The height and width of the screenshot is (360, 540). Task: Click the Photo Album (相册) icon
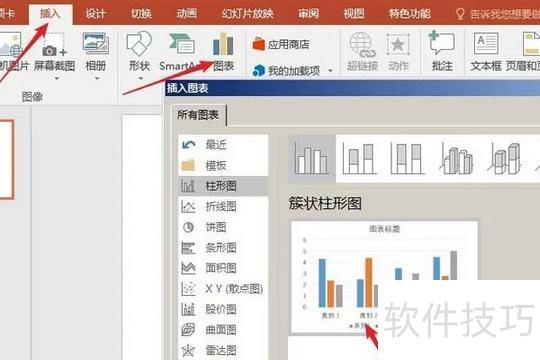(x=95, y=44)
